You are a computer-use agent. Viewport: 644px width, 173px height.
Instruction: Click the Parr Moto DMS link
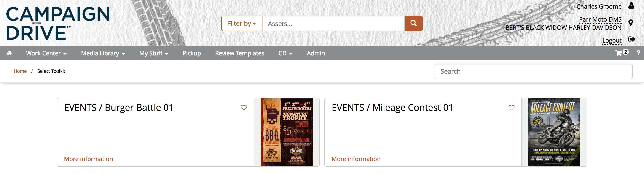(x=600, y=19)
